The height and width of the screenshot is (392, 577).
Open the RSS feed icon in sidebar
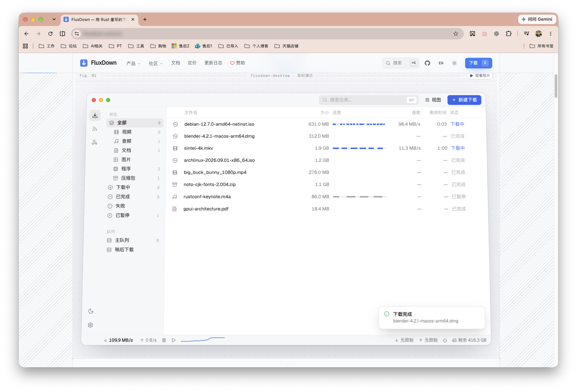[94, 129]
